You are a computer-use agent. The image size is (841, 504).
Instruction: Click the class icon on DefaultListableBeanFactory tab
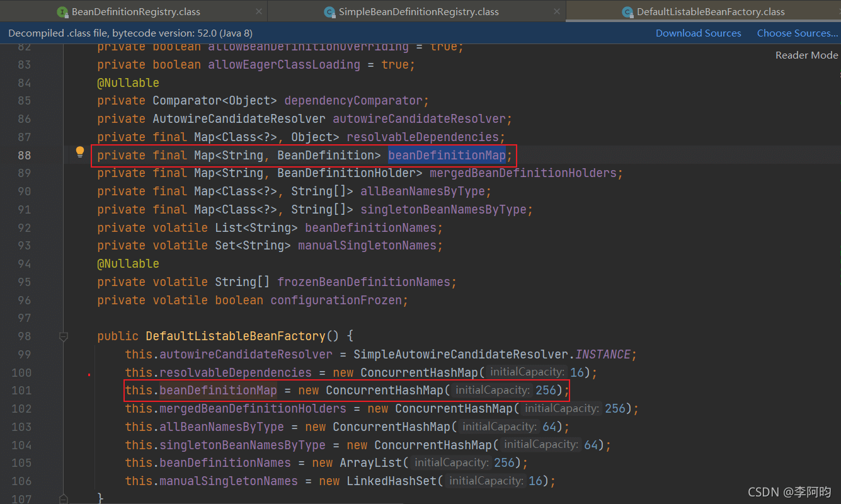click(627, 12)
